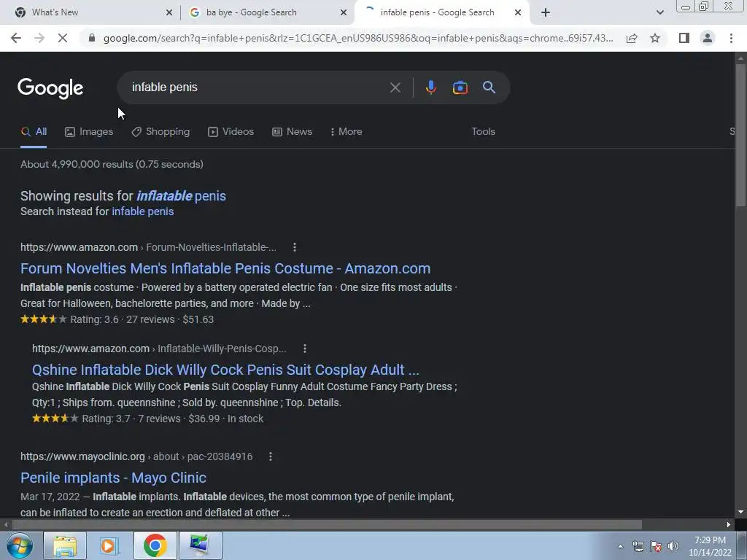Select the All results tab
The height and width of the screenshot is (560, 747).
34,132
